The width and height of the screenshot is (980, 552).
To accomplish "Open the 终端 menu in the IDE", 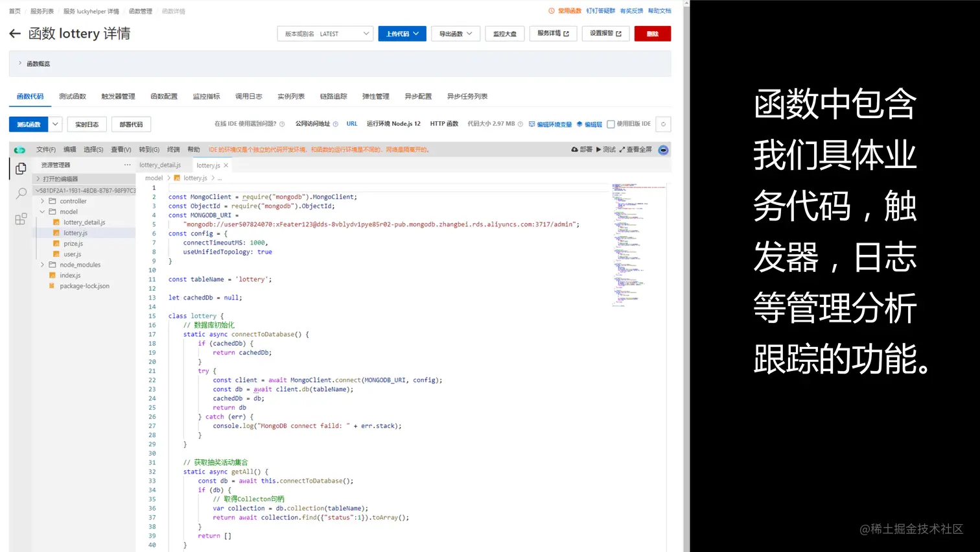I will pos(172,149).
